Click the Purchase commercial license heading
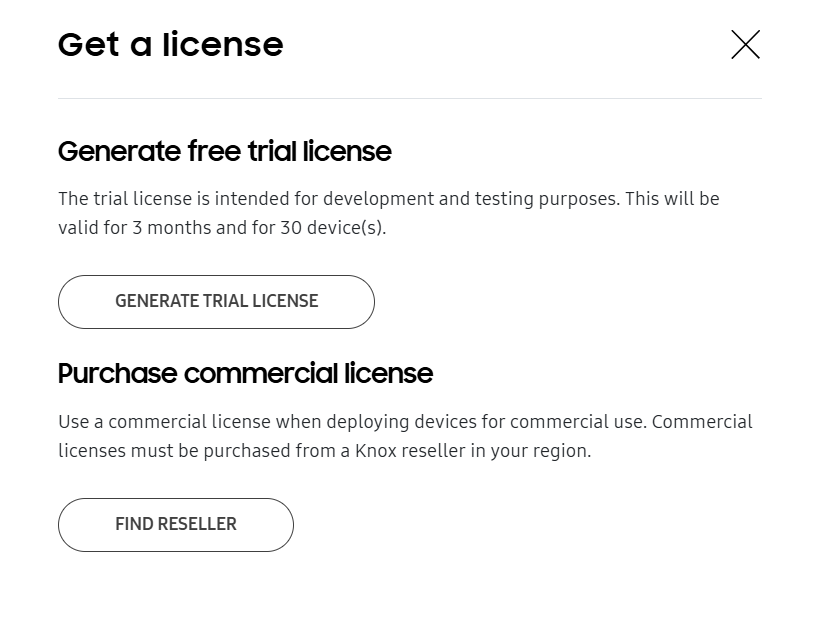 point(245,373)
